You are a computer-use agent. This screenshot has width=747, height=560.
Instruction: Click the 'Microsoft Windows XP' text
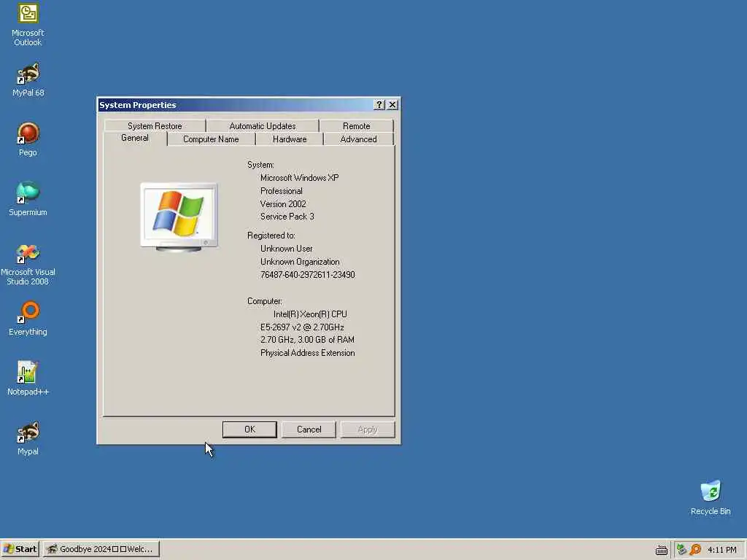tap(299, 178)
